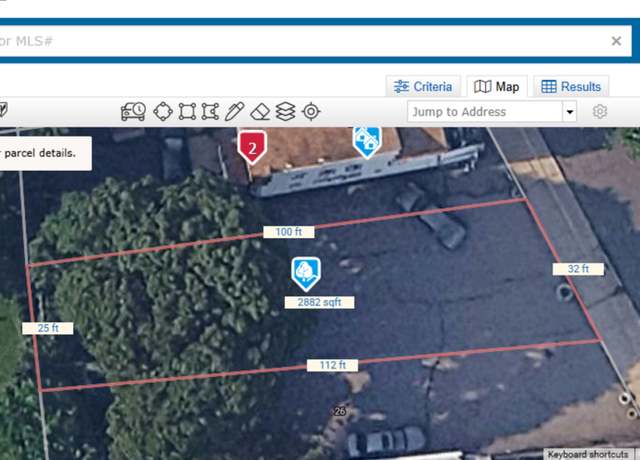Open the map layers stack icon

tap(285, 111)
